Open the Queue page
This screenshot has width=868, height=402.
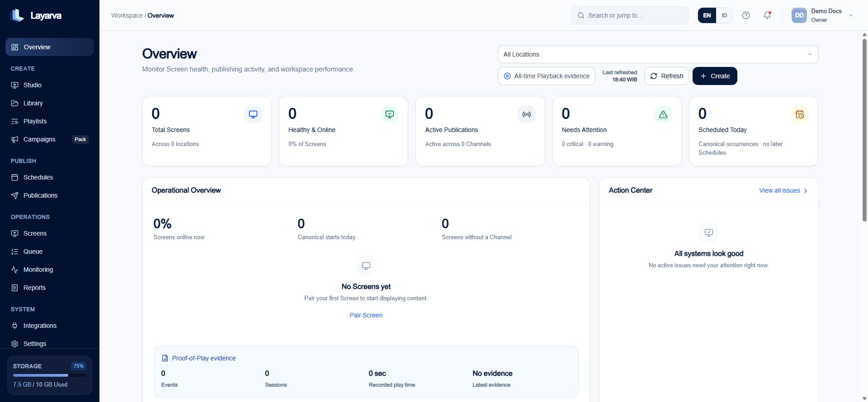click(50, 251)
